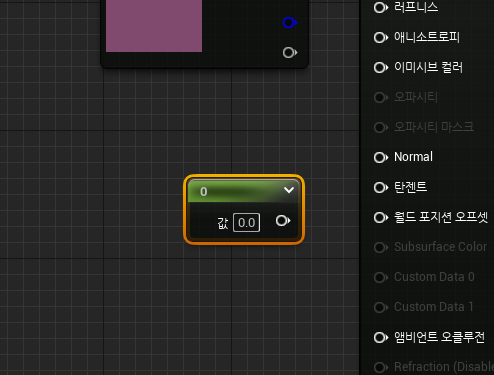Click the 애니소트로피 label text

coord(427,37)
